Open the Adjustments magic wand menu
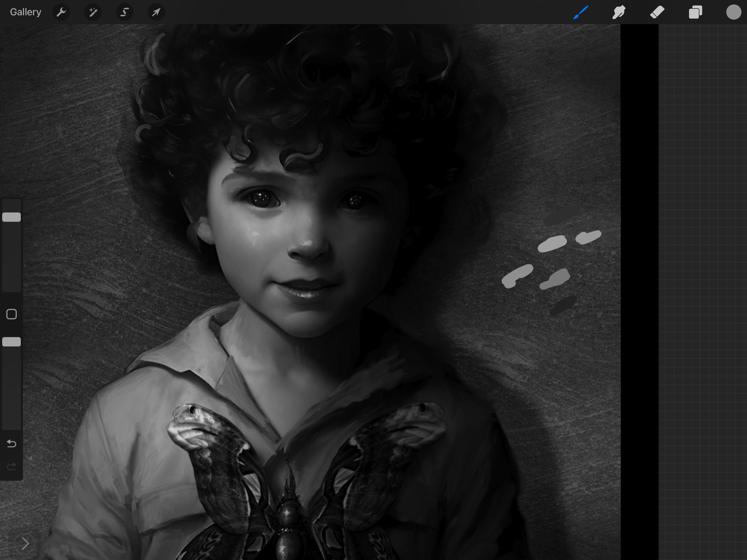 tap(93, 12)
